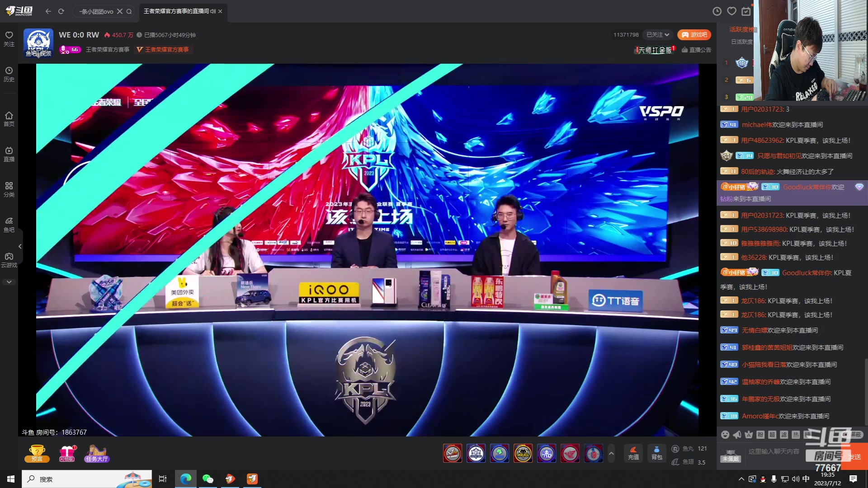Viewport: 868px width, 488px height.
Task: Open the watch history clock icon at top
Action: pos(717,11)
